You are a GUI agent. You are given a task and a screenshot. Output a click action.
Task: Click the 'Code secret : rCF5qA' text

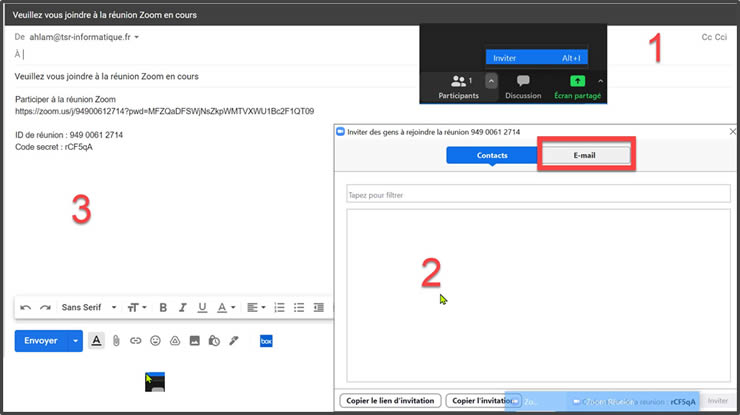pos(54,147)
